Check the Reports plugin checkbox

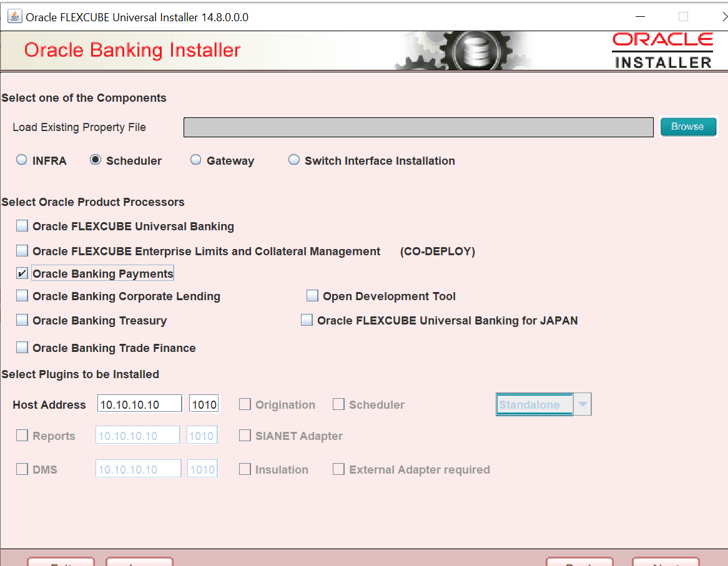tap(22, 435)
